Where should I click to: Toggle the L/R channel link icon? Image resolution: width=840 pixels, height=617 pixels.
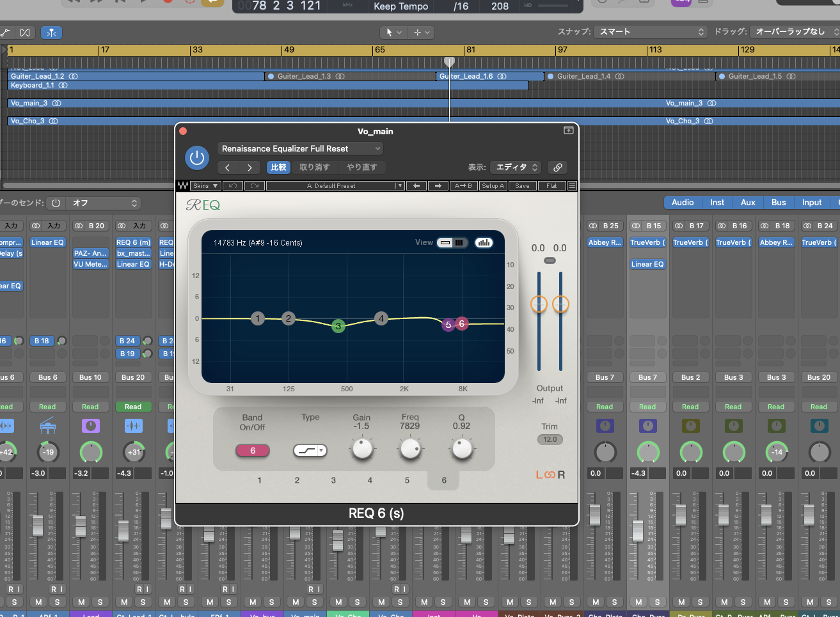550,475
